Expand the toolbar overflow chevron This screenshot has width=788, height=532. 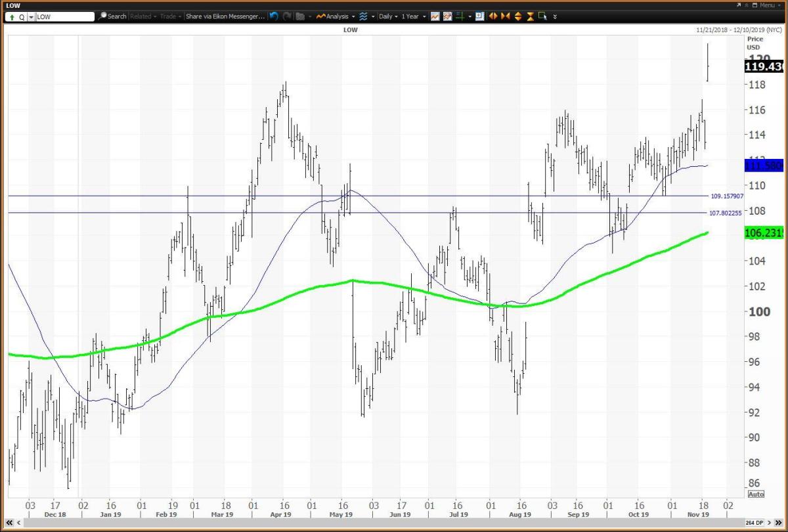(555, 17)
